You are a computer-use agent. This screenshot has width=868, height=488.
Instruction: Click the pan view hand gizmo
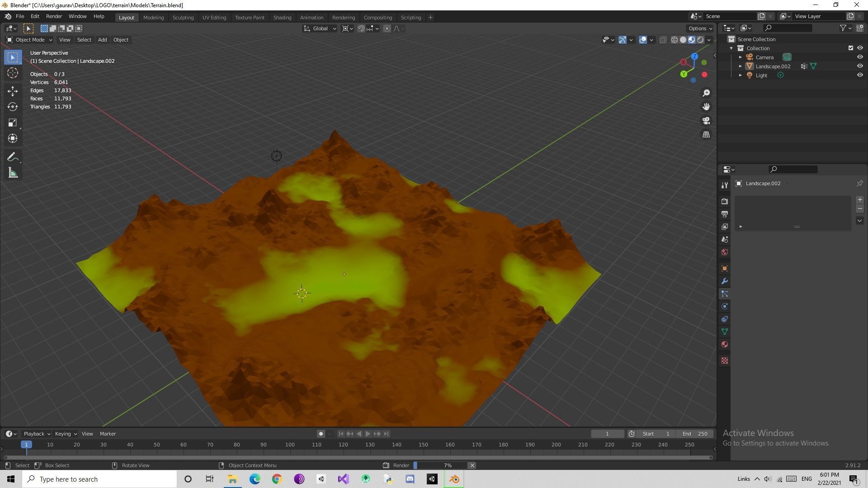706,107
